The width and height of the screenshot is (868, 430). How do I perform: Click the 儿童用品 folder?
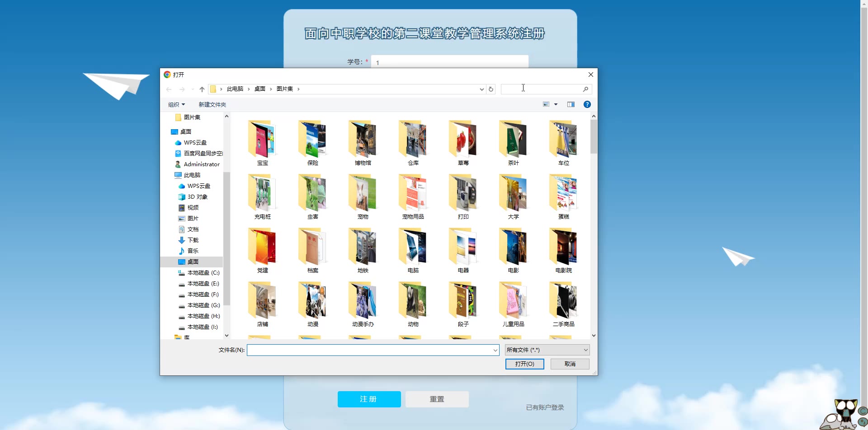click(x=514, y=304)
